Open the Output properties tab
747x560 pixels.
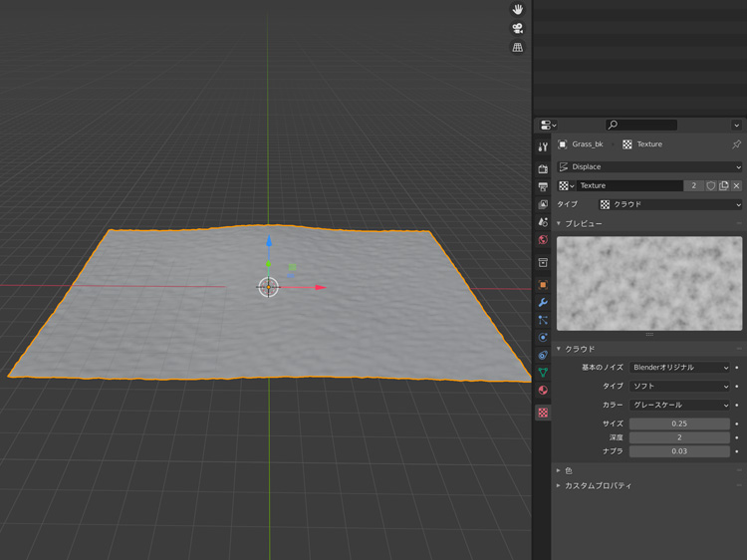pyautogui.click(x=543, y=186)
